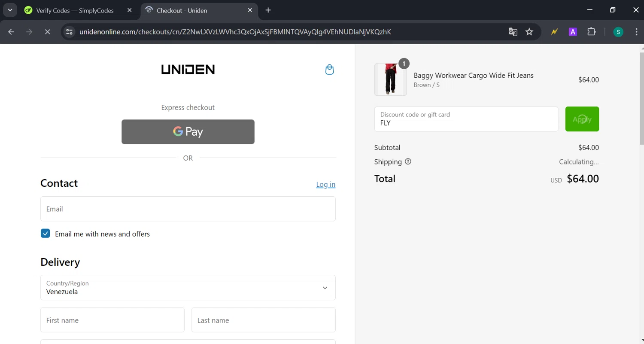Restore down the browser window
This screenshot has width=644, height=344.
(x=613, y=10)
